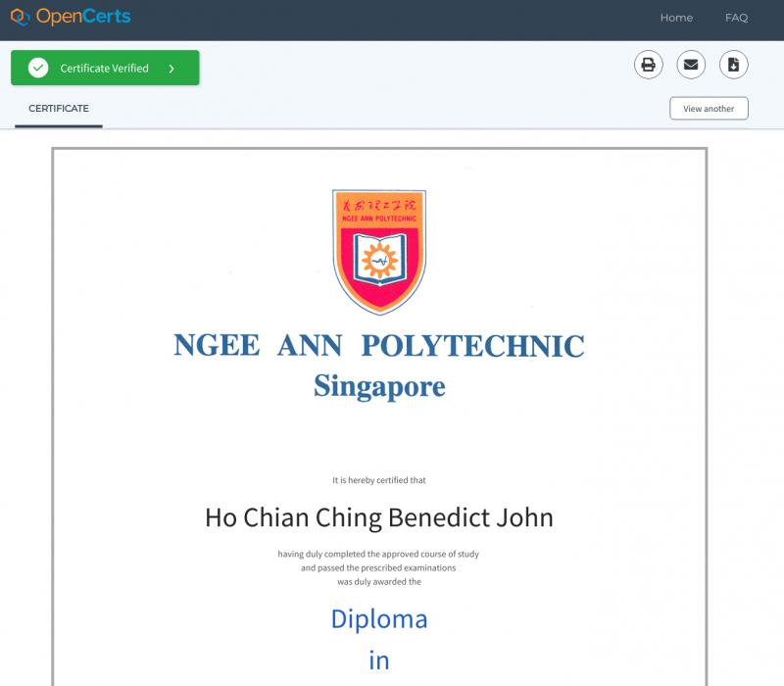Viewport: 784px width, 686px height.
Task: Click the Certificate Verified status button
Action: 105,69
